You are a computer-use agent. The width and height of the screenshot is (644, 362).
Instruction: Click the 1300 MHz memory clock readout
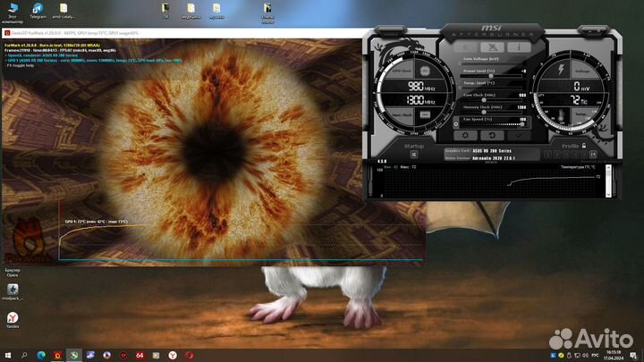pos(420,100)
